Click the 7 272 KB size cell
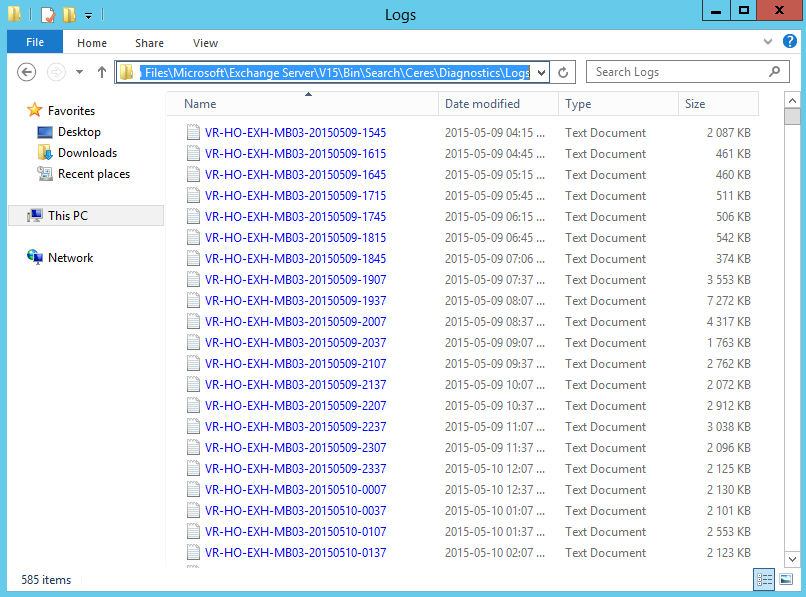The image size is (806, 597). pyautogui.click(x=728, y=301)
